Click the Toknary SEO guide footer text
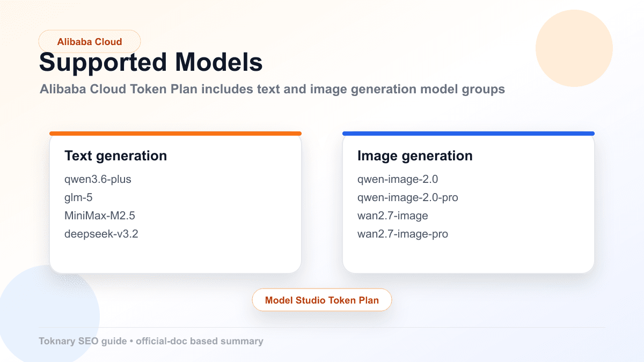 click(x=151, y=341)
